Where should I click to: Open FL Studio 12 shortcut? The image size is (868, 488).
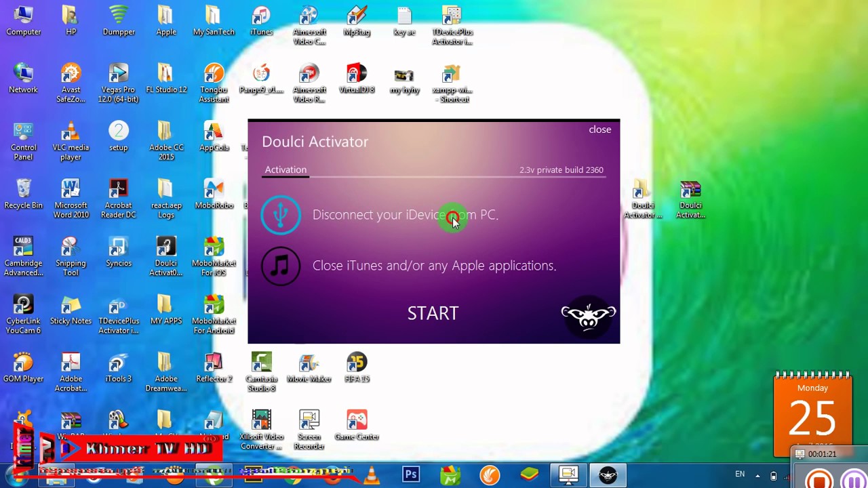coord(166,78)
